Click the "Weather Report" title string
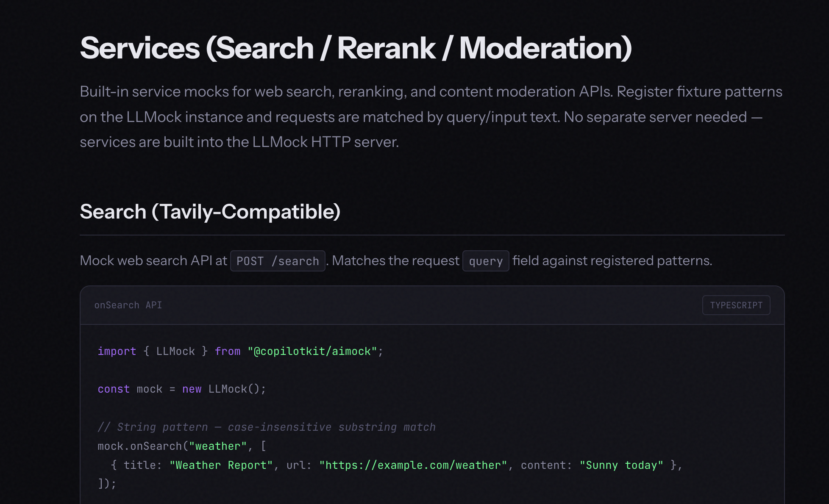The height and width of the screenshot is (504, 829). (221, 465)
